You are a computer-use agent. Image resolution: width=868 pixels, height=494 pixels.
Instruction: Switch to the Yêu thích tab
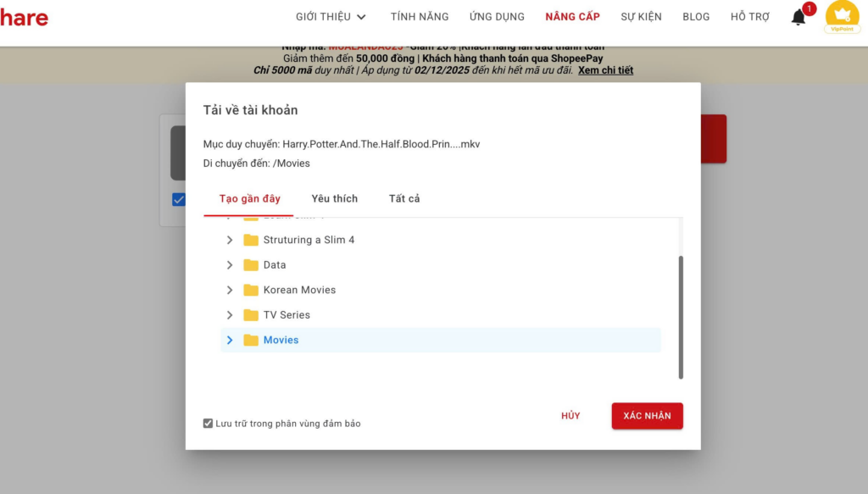pos(334,198)
